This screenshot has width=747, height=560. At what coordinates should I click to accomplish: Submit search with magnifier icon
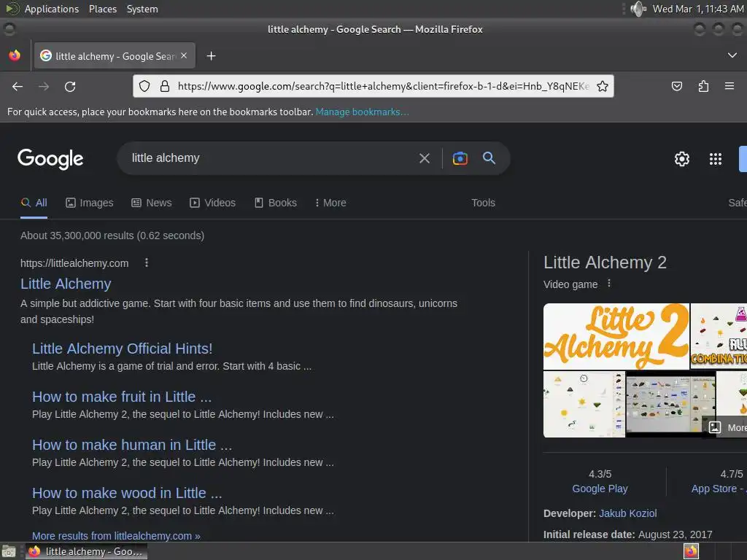(x=489, y=158)
